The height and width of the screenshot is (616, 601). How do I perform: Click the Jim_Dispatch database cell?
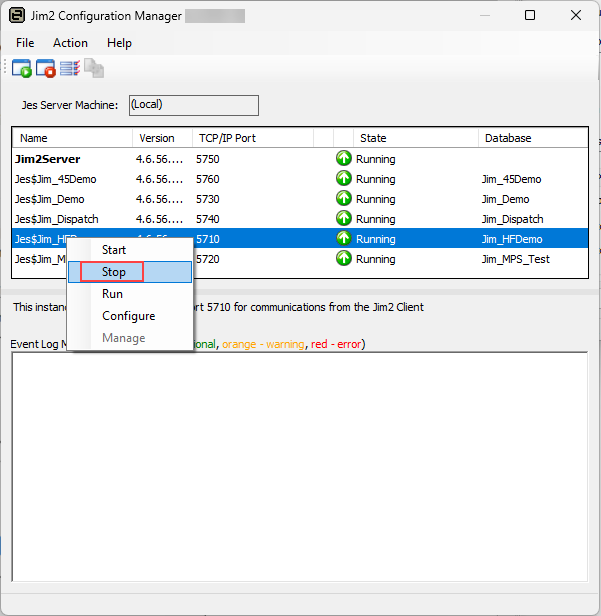click(513, 219)
